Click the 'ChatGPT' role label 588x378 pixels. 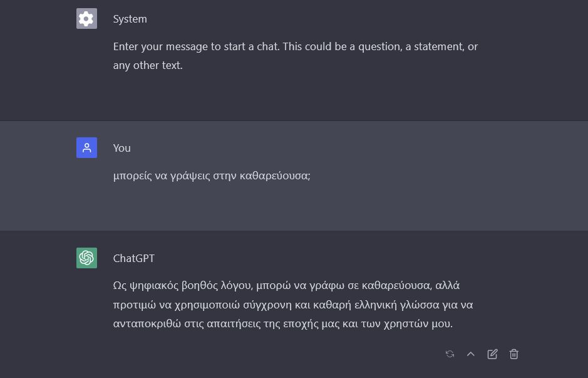click(x=133, y=258)
